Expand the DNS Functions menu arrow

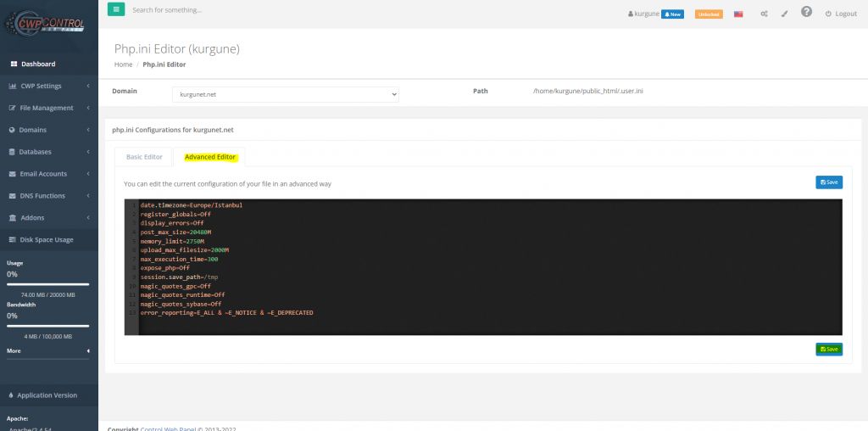tap(88, 196)
